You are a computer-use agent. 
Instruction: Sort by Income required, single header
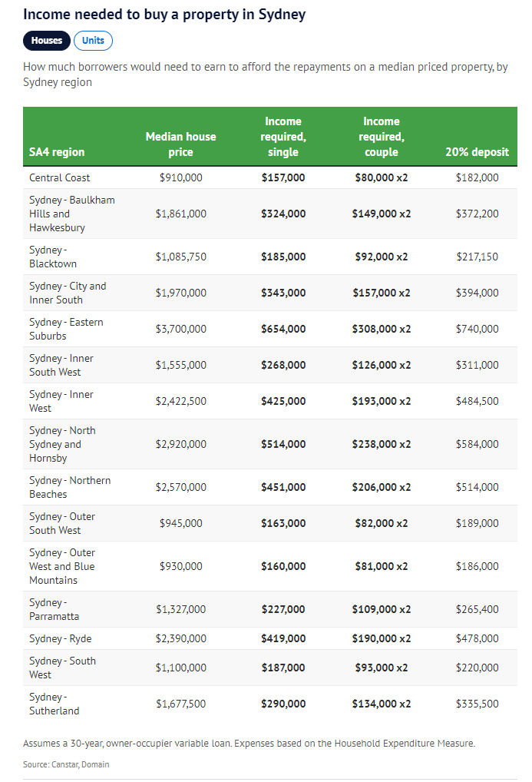283,137
